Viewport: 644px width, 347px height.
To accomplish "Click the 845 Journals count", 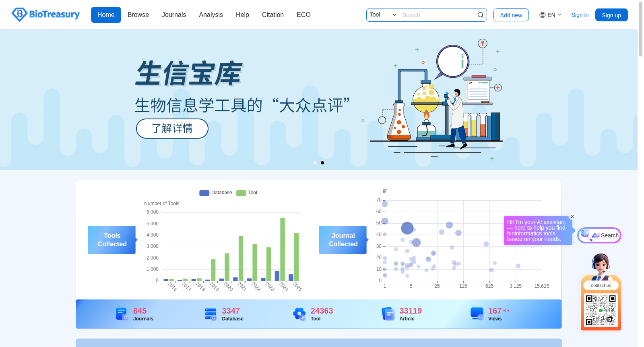I will click(140, 311).
